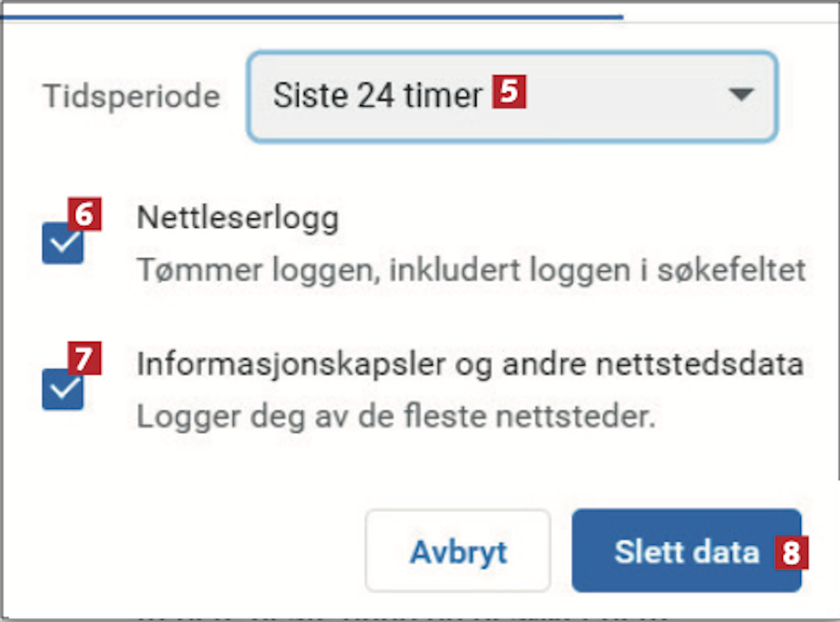
Task: Select the Siste 24 timer text value
Action: coord(378,96)
